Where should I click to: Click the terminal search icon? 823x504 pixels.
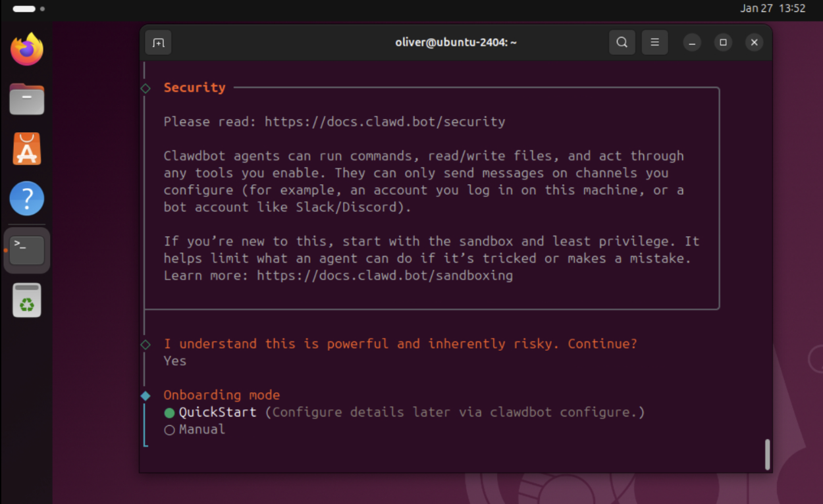(x=622, y=43)
